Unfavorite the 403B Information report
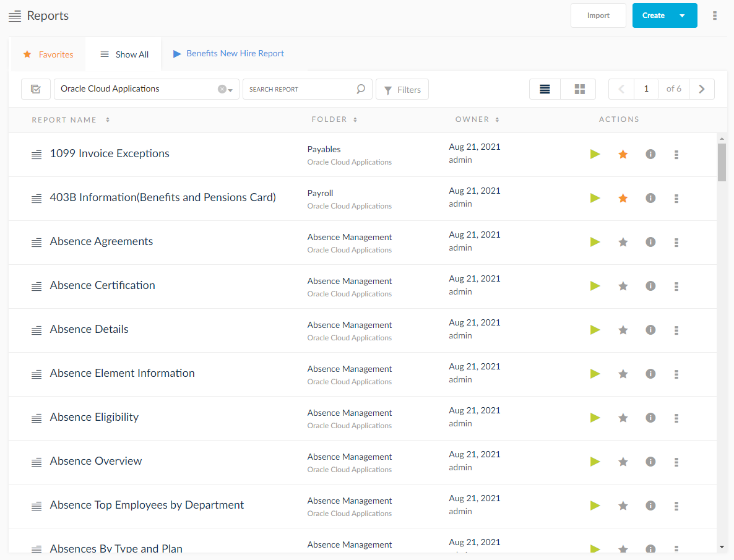Viewport: 734px width, 560px height. [623, 198]
